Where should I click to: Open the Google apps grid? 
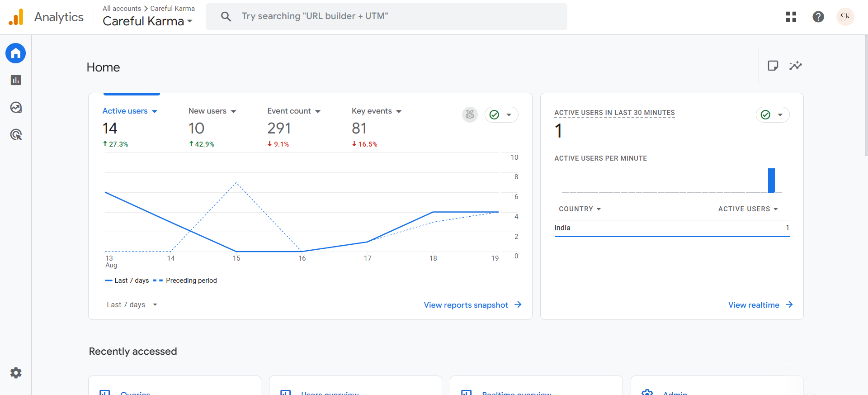791,17
